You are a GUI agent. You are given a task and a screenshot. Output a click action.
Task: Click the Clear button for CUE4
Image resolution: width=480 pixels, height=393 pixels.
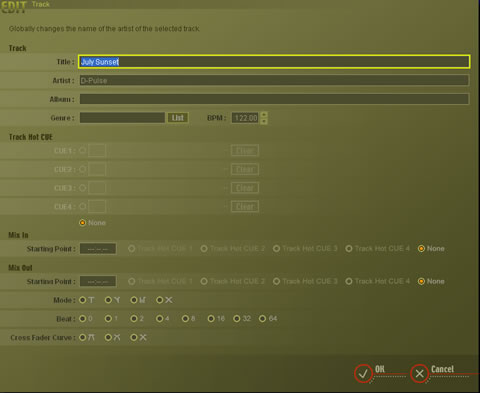245,207
